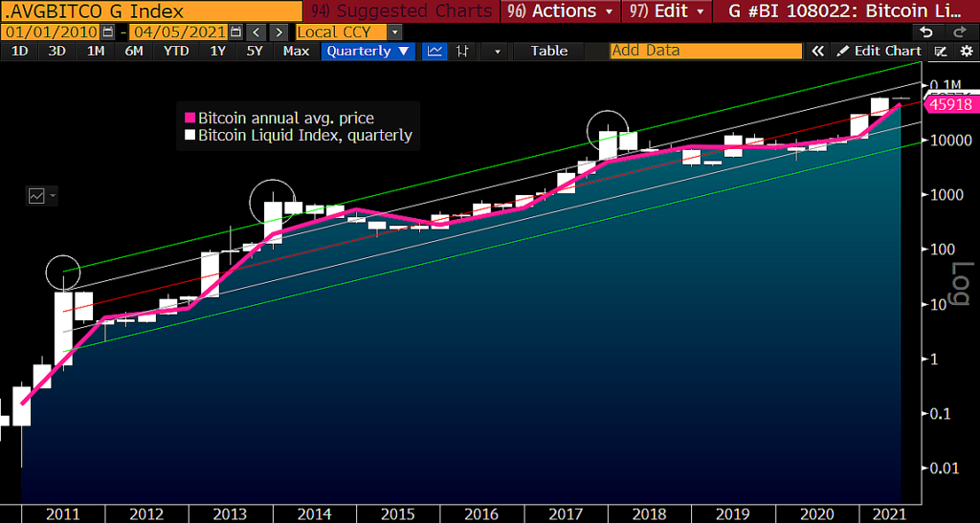Click the 2021 x-axis label

(888, 514)
